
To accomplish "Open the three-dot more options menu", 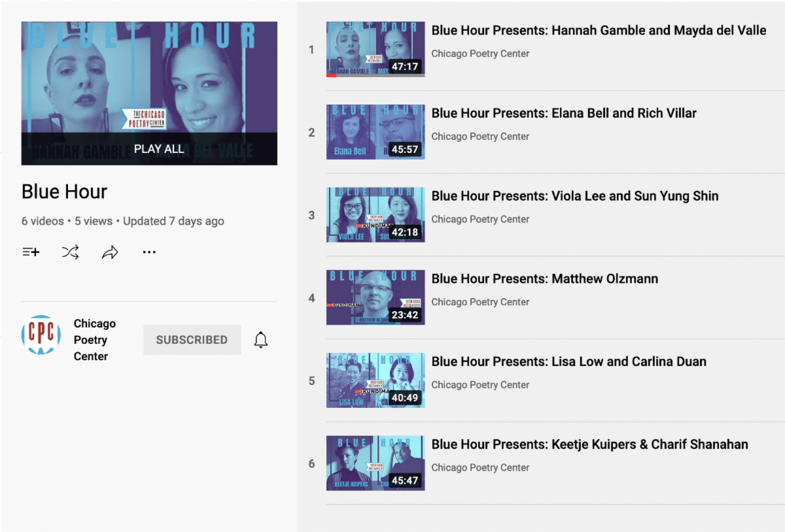I will tap(149, 252).
